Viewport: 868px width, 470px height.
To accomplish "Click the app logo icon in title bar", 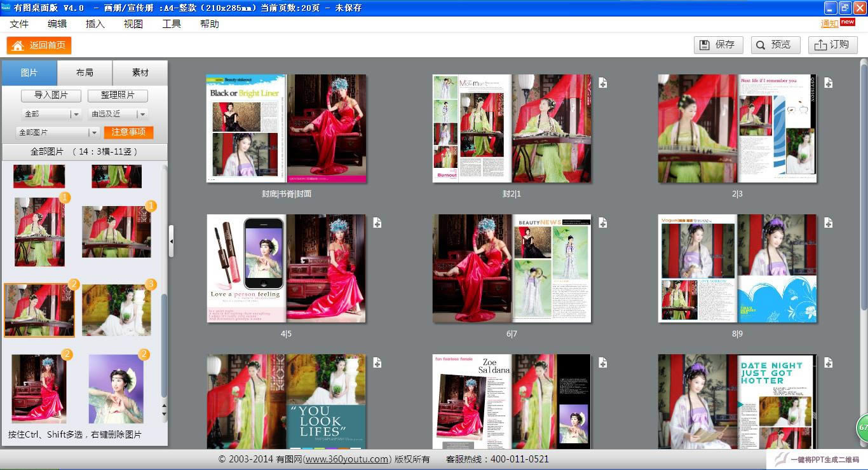I will 6,8.
